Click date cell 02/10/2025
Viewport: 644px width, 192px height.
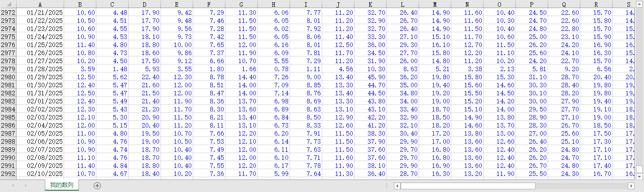[x=40, y=174]
